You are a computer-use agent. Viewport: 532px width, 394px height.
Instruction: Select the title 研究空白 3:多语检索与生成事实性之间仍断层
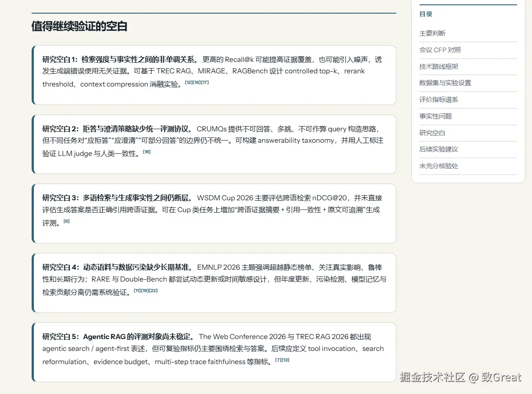click(118, 198)
